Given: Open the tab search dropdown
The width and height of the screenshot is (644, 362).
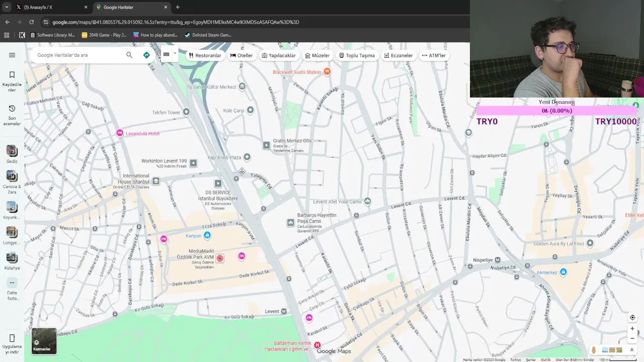Looking at the screenshot, I should click(x=6, y=7).
